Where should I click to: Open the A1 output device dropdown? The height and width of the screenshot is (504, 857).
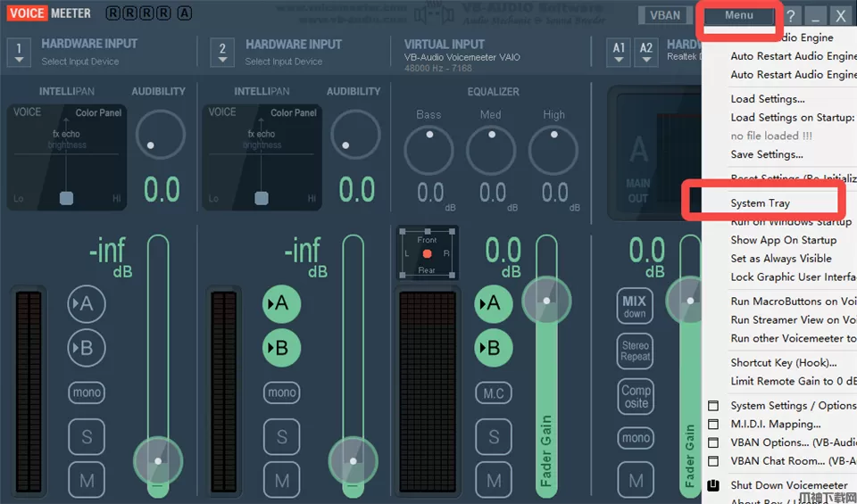click(619, 52)
